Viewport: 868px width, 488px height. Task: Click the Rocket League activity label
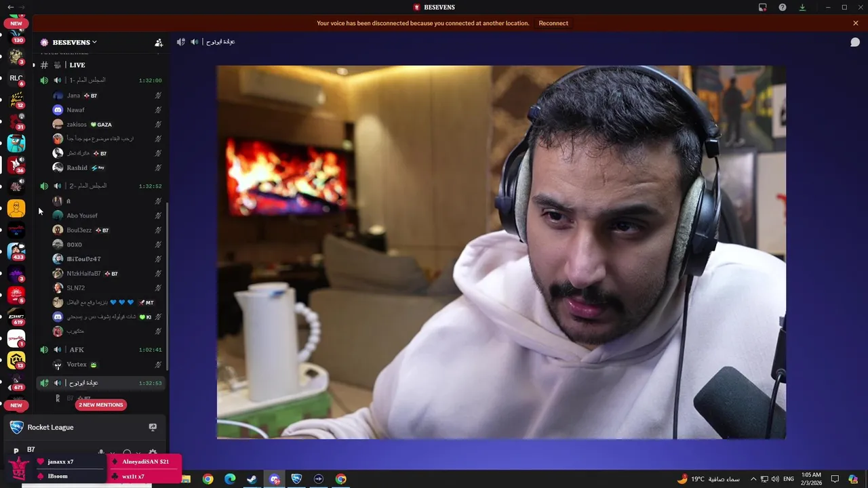coord(50,427)
